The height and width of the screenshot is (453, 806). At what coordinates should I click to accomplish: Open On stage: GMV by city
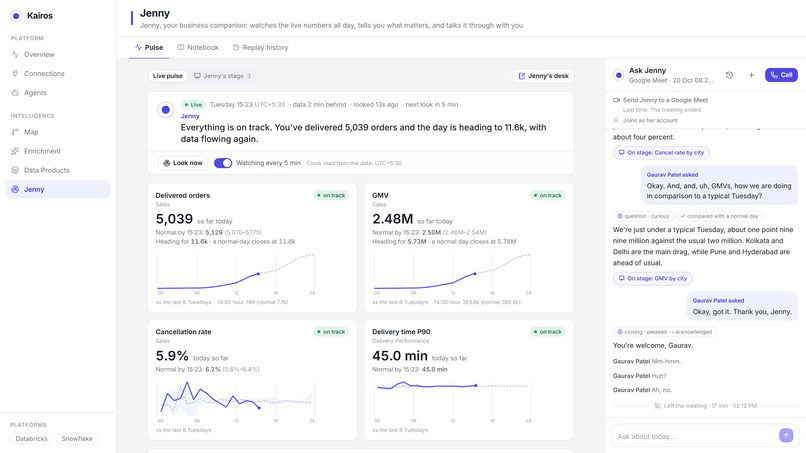[x=652, y=279]
